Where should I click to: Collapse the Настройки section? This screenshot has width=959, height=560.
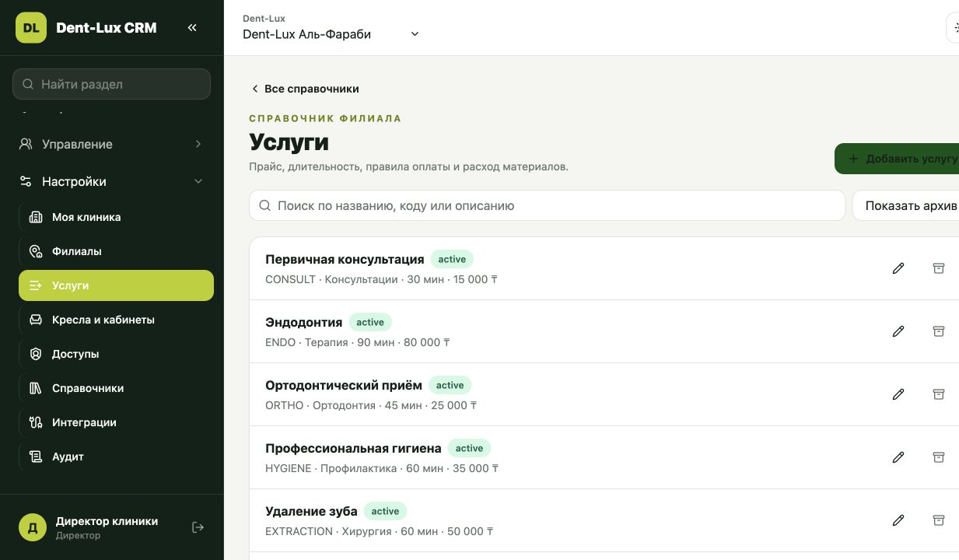coord(112,181)
